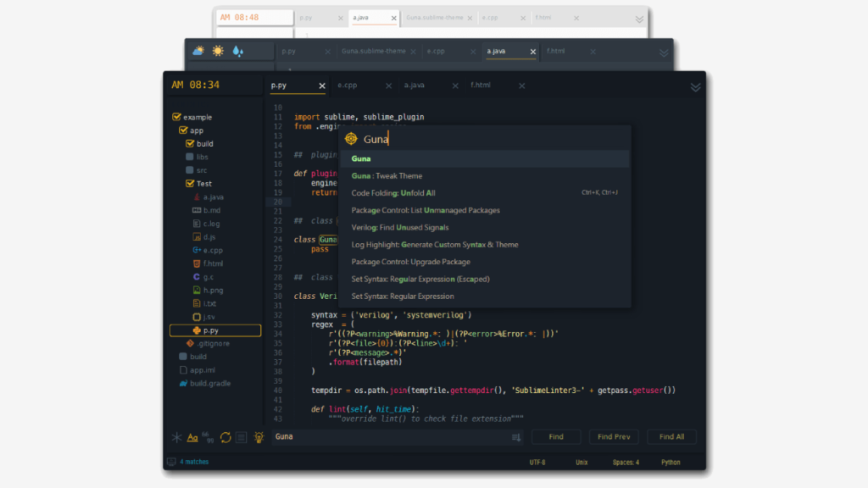Screen dimensions: 868x488
Task: Change indentation via Spaces: 4 in the status bar
Action: point(623,462)
